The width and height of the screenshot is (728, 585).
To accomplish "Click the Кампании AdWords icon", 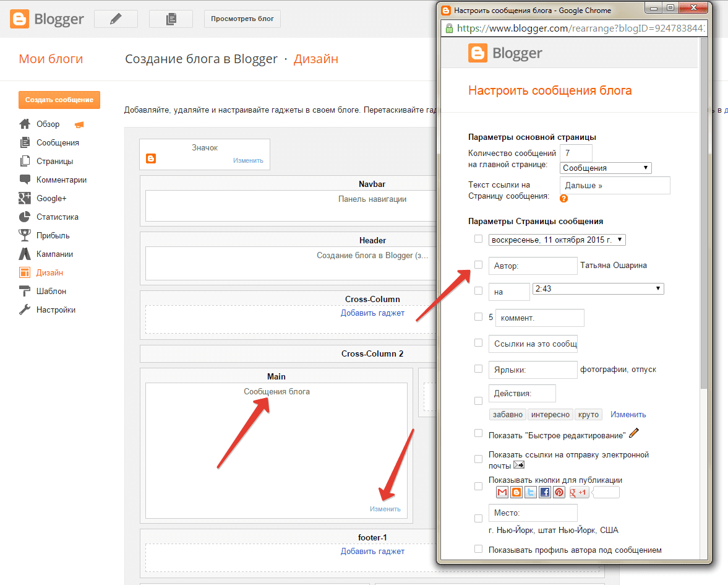I will click(25, 254).
